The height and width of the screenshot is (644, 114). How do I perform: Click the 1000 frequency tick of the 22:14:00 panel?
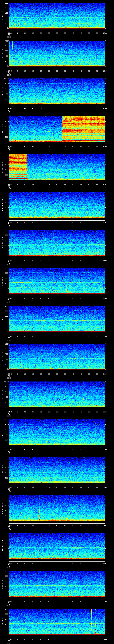6,3
